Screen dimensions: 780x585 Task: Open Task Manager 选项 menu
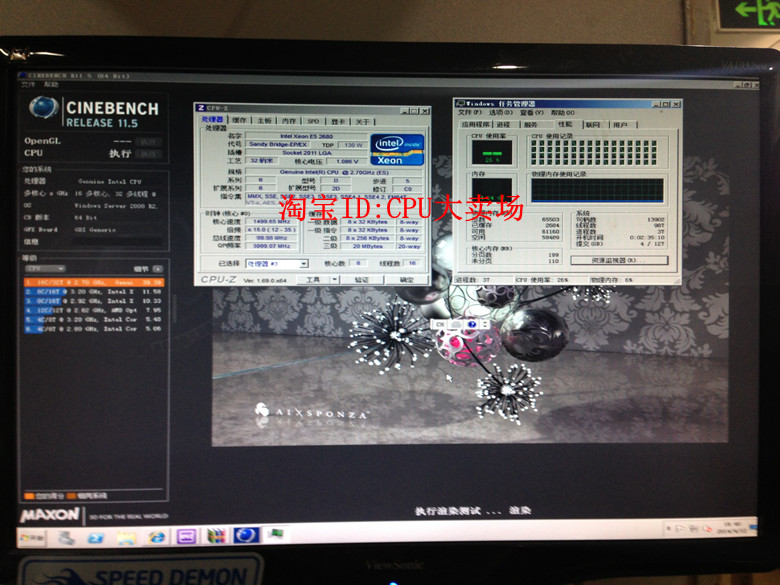[500, 112]
